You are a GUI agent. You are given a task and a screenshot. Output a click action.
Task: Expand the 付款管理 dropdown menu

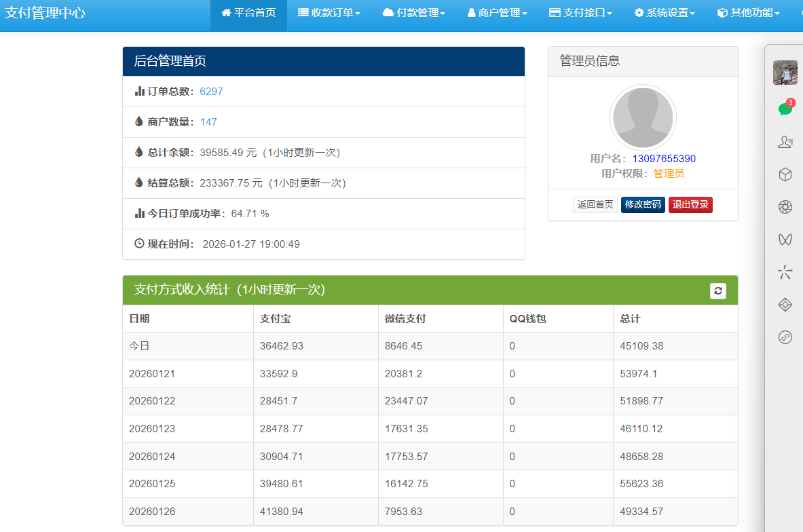click(414, 13)
